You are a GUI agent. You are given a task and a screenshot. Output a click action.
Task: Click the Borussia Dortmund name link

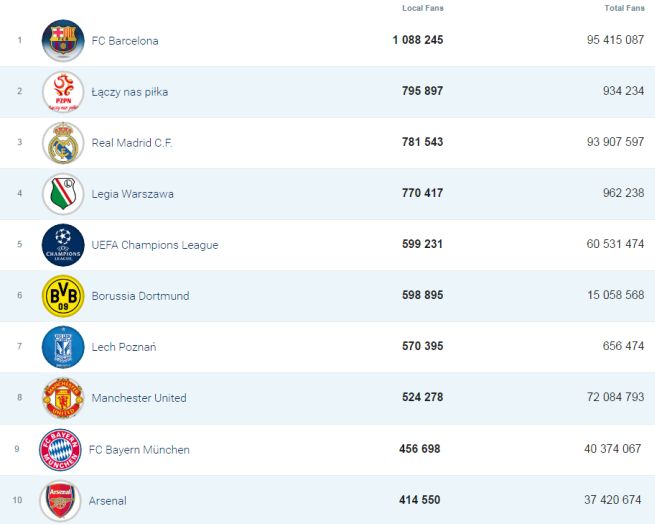point(140,296)
